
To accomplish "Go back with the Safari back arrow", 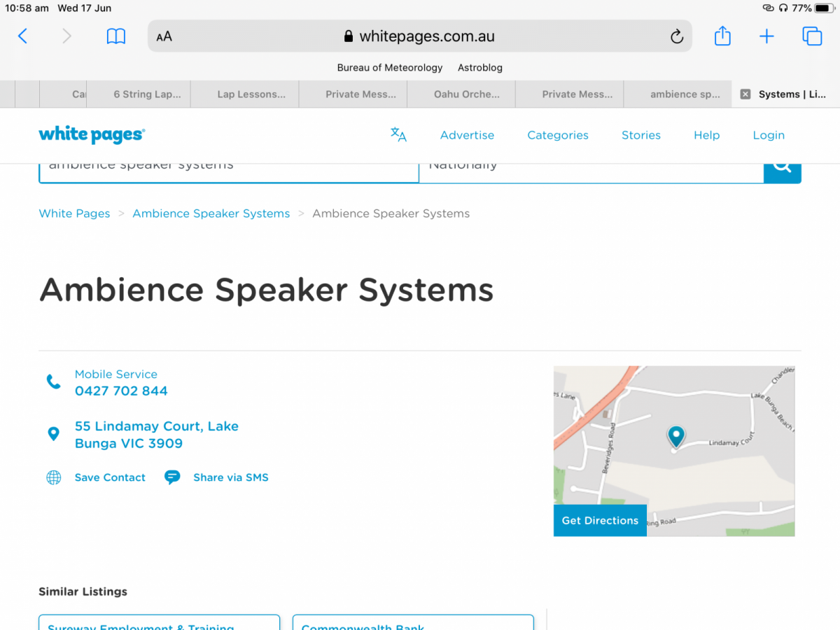I will pos(22,36).
